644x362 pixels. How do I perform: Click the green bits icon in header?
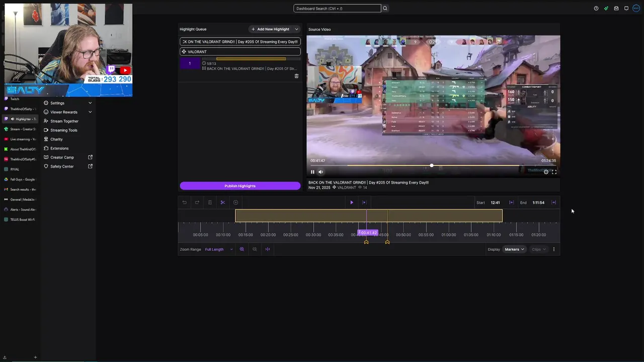click(606, 9)
